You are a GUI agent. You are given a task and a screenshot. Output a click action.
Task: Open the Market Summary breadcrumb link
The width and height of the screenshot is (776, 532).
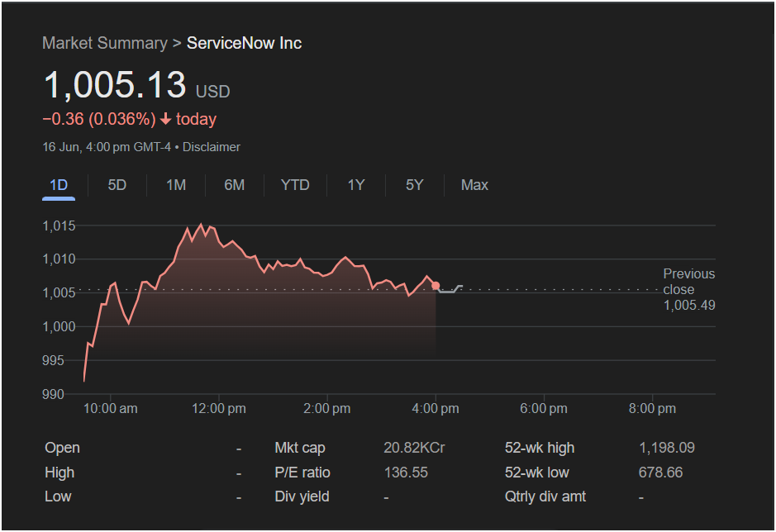point(105,43)
